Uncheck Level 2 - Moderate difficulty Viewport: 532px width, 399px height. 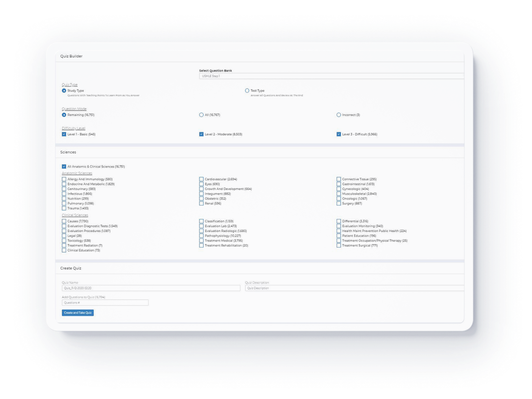[201, 134]
